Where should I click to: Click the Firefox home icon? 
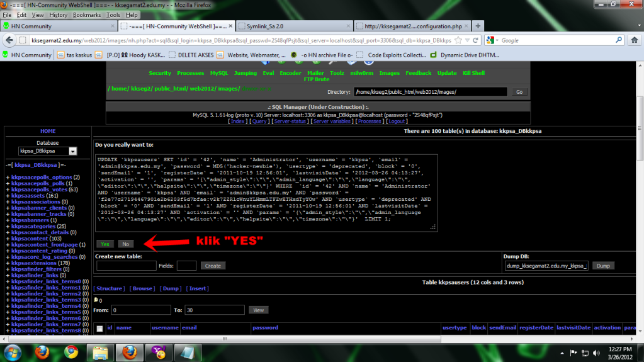pos(633,40)
